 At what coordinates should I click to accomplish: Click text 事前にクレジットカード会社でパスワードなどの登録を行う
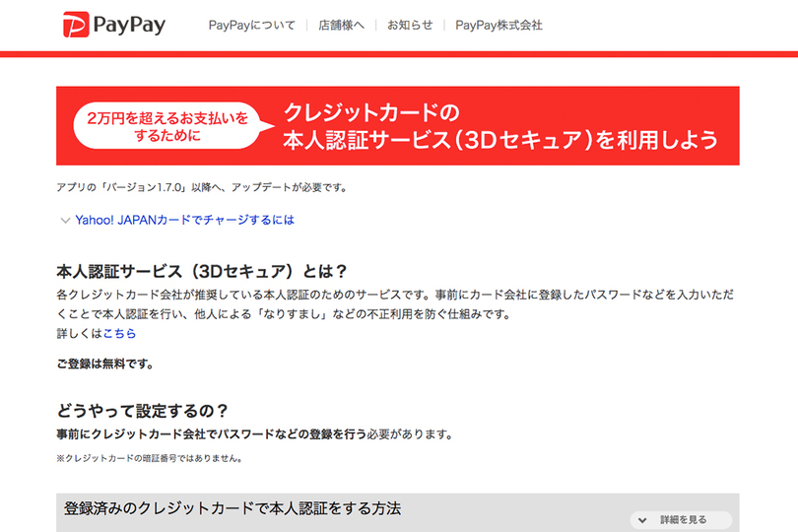[x=211, y=434]
